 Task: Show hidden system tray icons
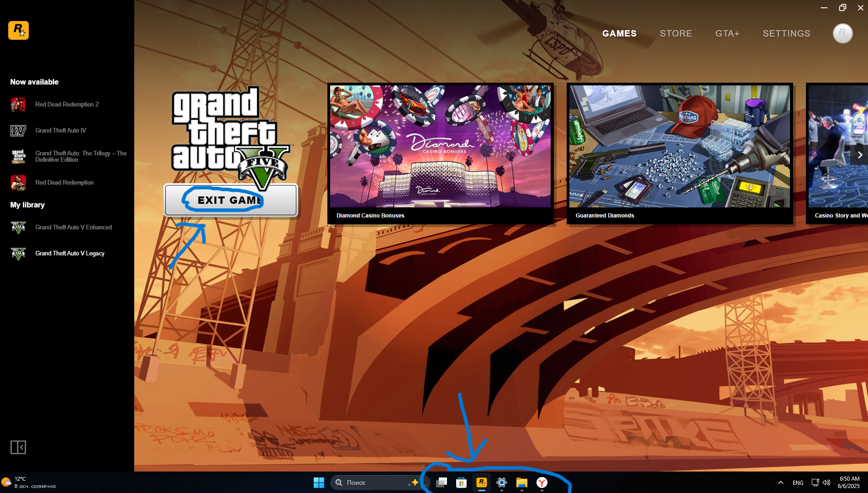781,482
